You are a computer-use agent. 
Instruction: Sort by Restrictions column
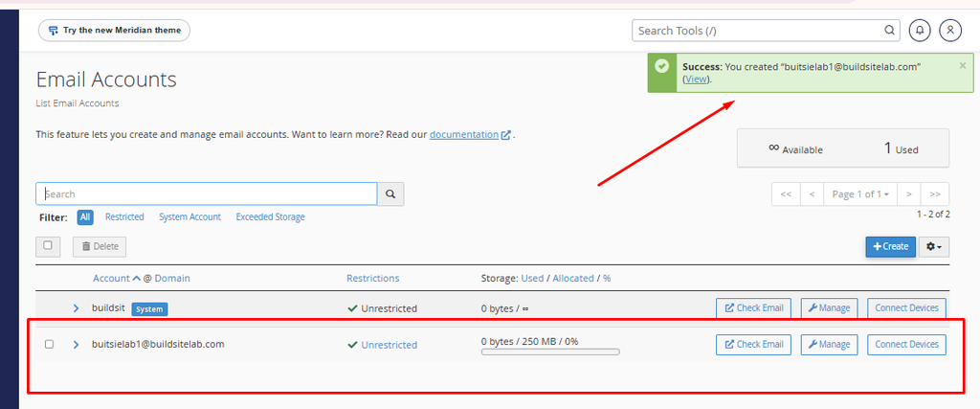coord(373,279)
